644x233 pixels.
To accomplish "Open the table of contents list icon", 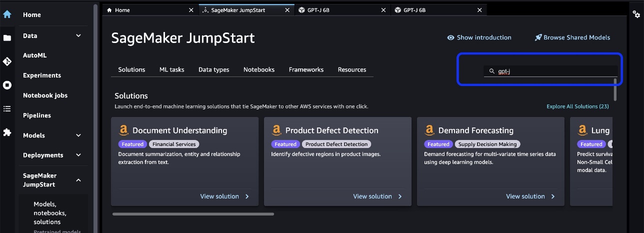I will click(7, 108).
